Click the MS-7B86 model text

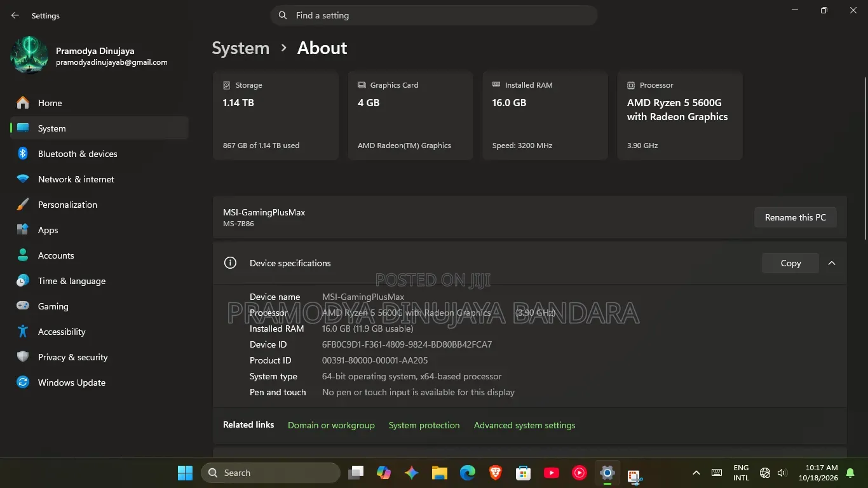point(238,224)
